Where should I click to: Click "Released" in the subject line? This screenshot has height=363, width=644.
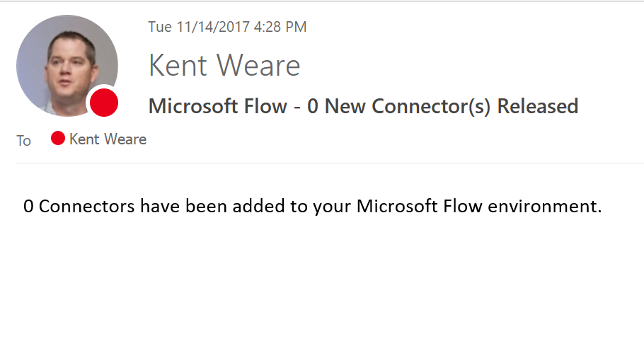(538, 106)
